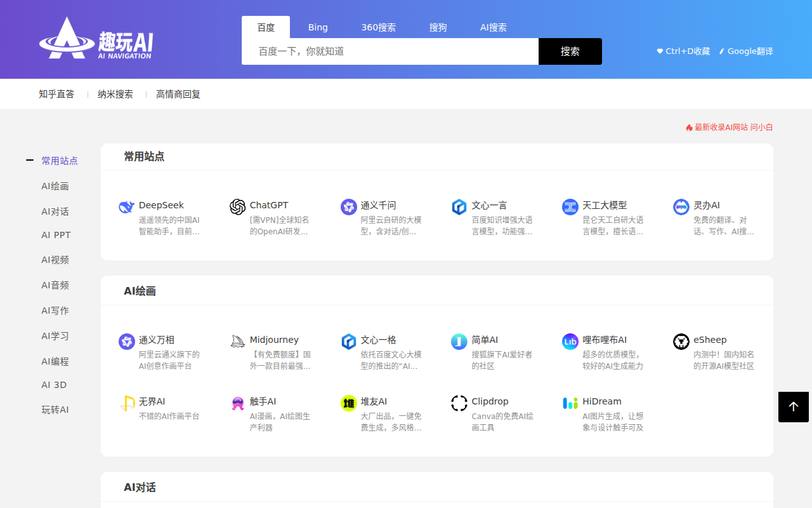Open the 高情商回复 quick link
Screen dimensions: 812x508
pos(178,94)
